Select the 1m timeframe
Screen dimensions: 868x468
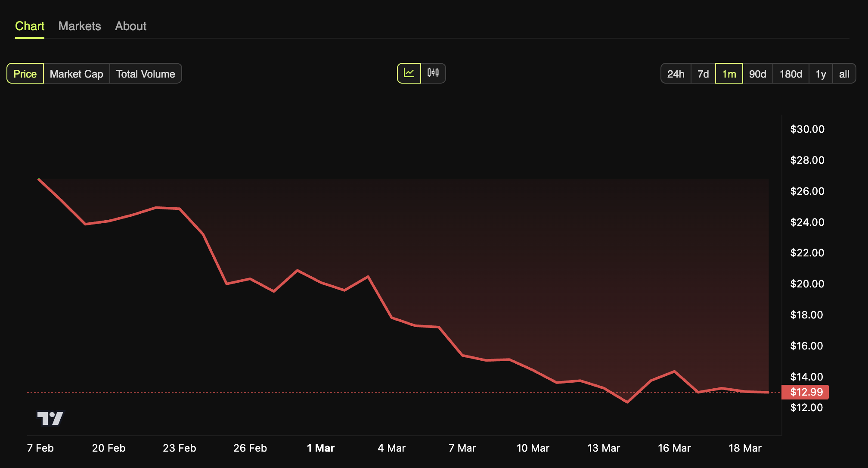point(728,73)
